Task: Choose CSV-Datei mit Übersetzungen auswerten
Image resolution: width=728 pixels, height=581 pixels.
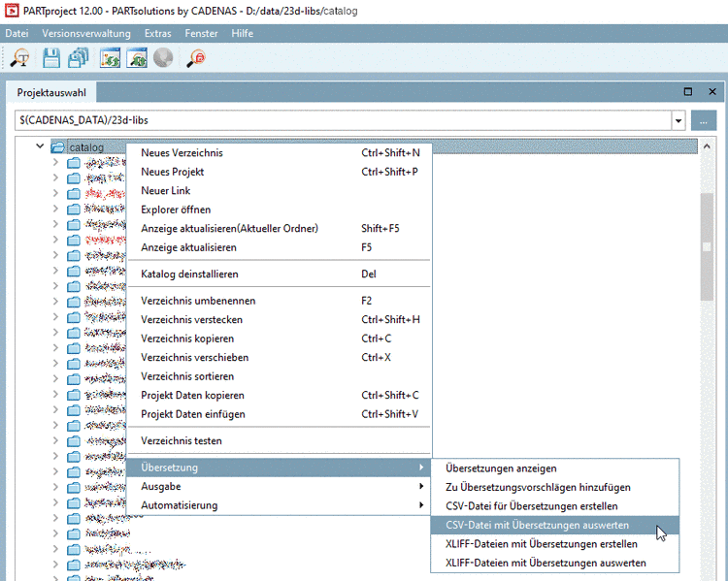Action: (555, 526)
